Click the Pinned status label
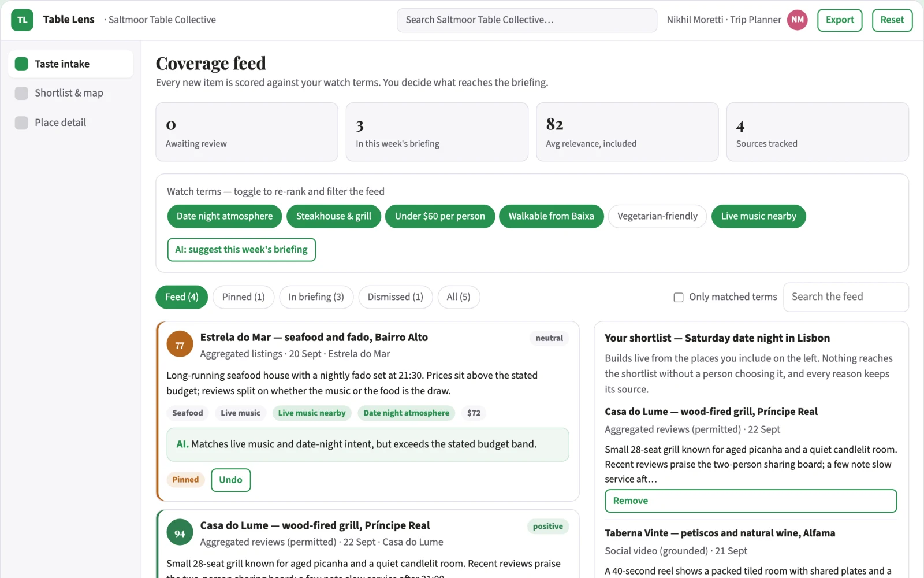The image size is (924, 578). coord(185,480)
